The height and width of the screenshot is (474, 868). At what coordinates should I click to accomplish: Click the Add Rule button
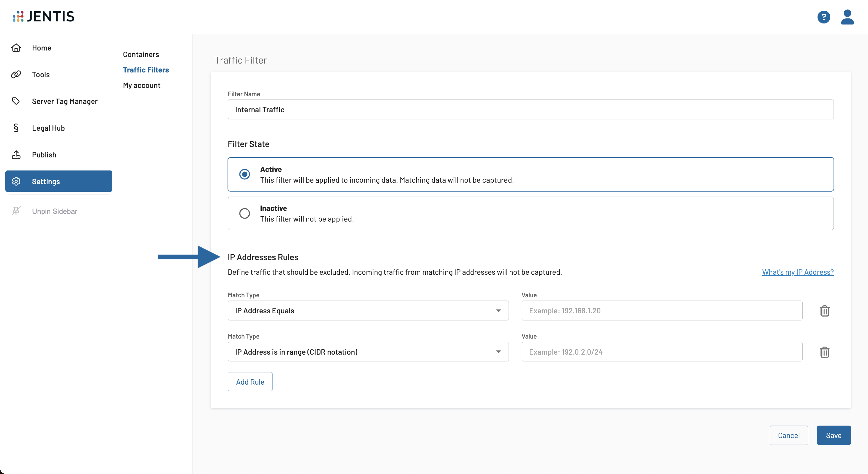(x=250, y=382)
